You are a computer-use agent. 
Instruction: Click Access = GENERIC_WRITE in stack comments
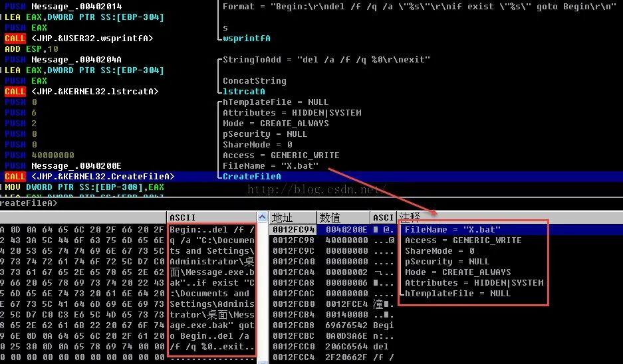tap(463, 240)
